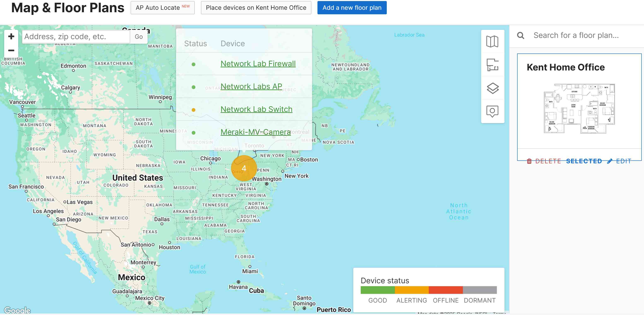Click Place devices on Kent Home Office
Screen dimensions: 644x315
click(x=256, y=8)
